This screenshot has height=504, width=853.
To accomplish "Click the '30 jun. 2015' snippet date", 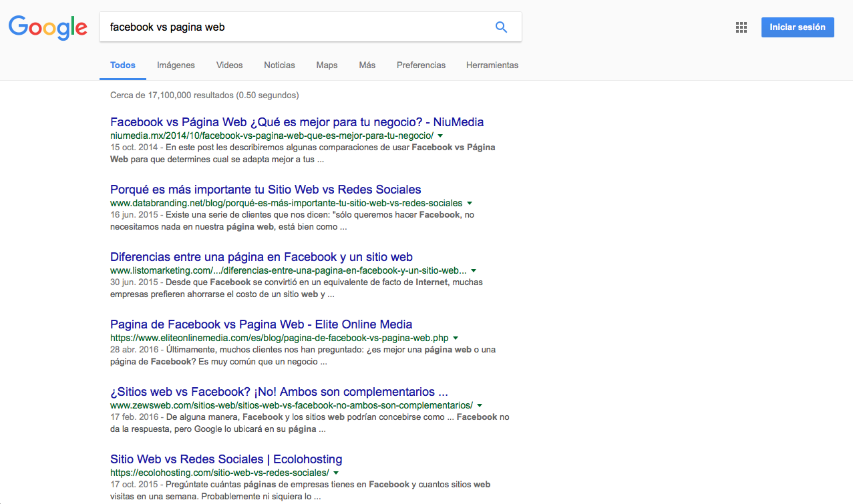I will pos(134,282).
